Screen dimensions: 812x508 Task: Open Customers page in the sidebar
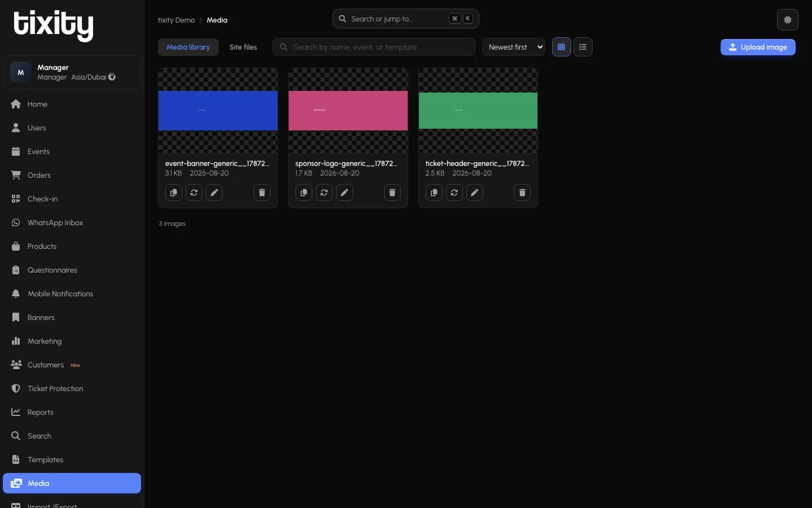(72, 365)
